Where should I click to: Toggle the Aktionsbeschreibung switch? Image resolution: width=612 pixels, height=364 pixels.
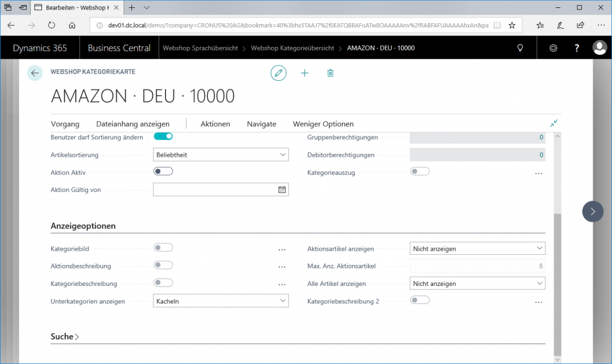163,265
